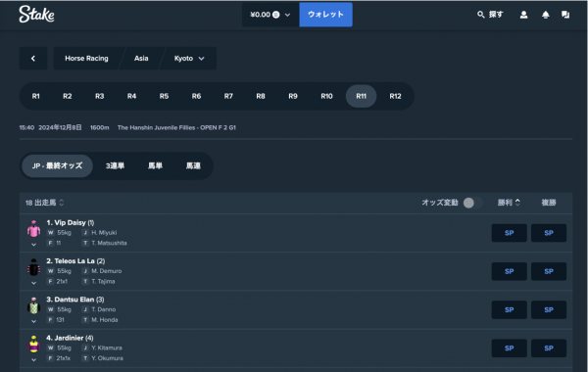Select race R4 tab
Viewport: 588px width, 372px height.
coord(131,96)
